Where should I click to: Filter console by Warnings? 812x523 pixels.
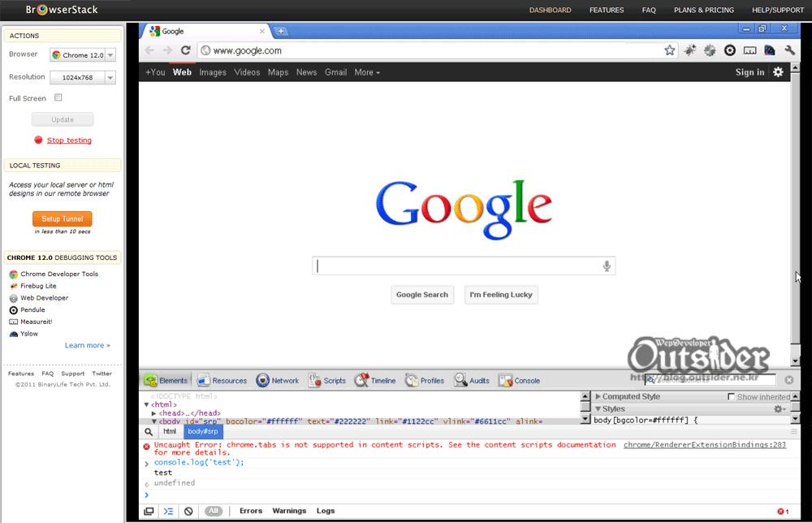[289, 511]
